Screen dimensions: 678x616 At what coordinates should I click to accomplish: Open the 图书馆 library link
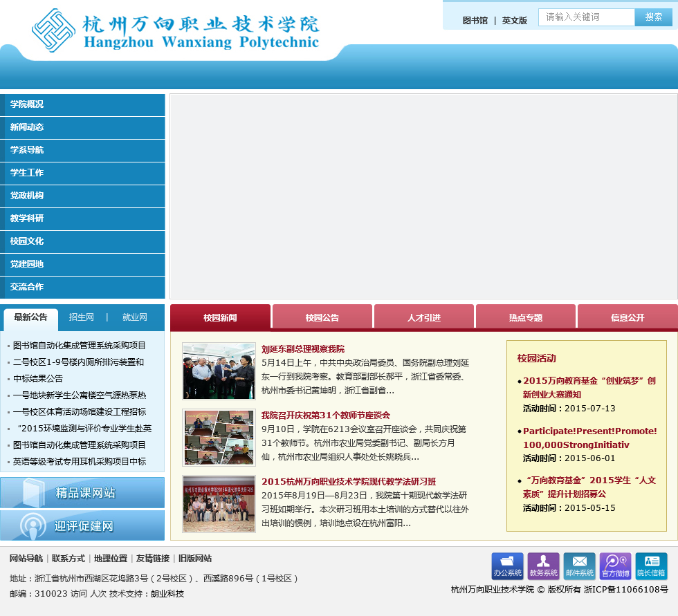475,20
